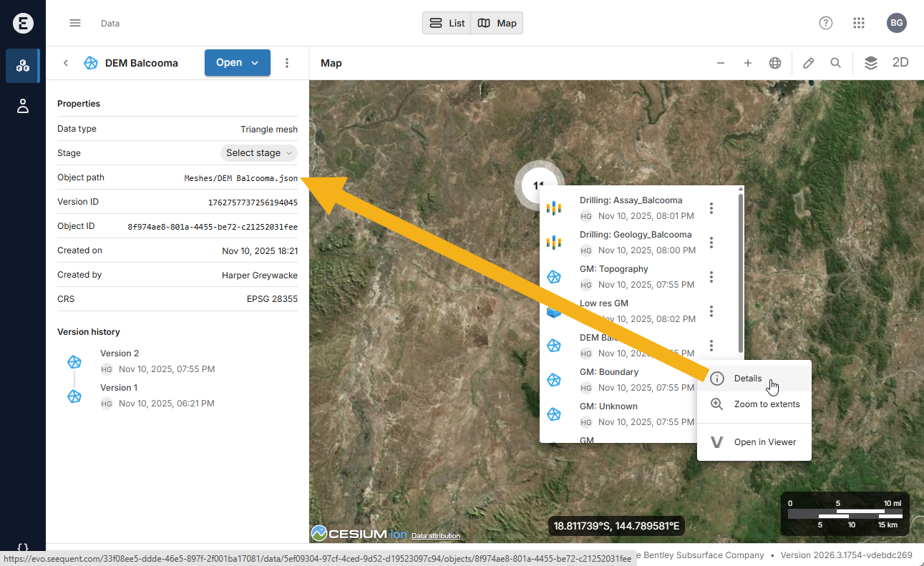
Task: Switch to List view
Action: tap(447, 23)
